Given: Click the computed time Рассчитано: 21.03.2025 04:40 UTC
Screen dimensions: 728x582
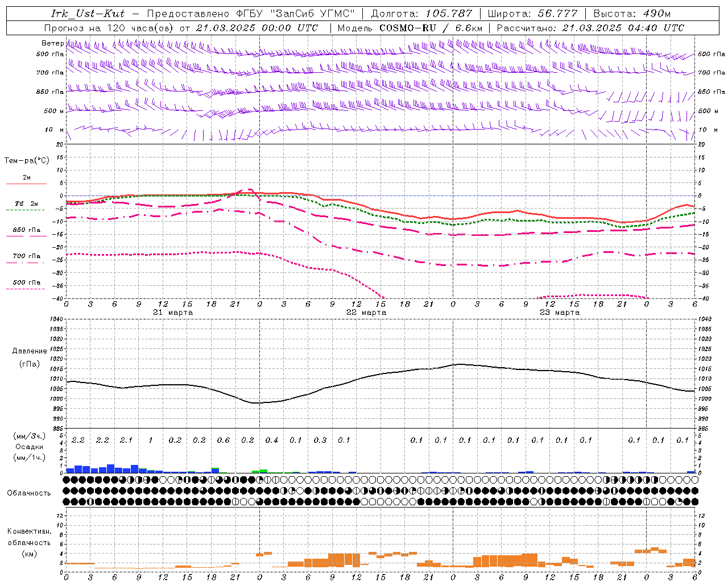Looking at the screenshot, I should click(x=590, y=28).
